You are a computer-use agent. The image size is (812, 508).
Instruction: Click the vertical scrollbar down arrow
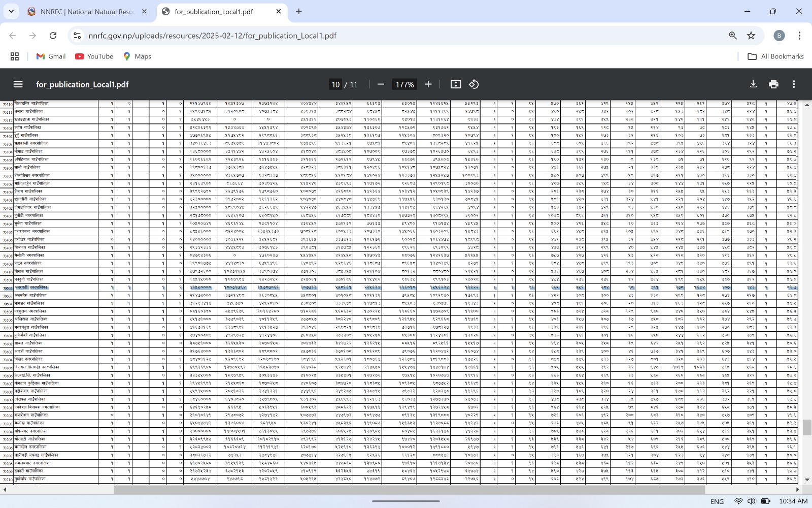pos(807,480)
